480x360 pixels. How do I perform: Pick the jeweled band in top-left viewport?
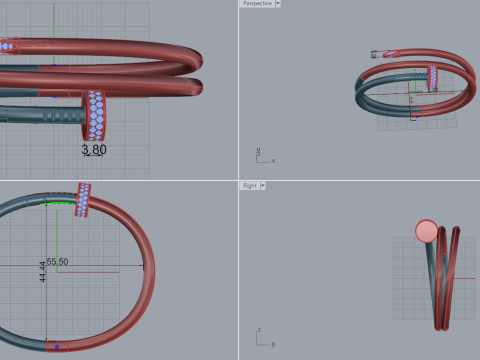(x=94, y=115)
